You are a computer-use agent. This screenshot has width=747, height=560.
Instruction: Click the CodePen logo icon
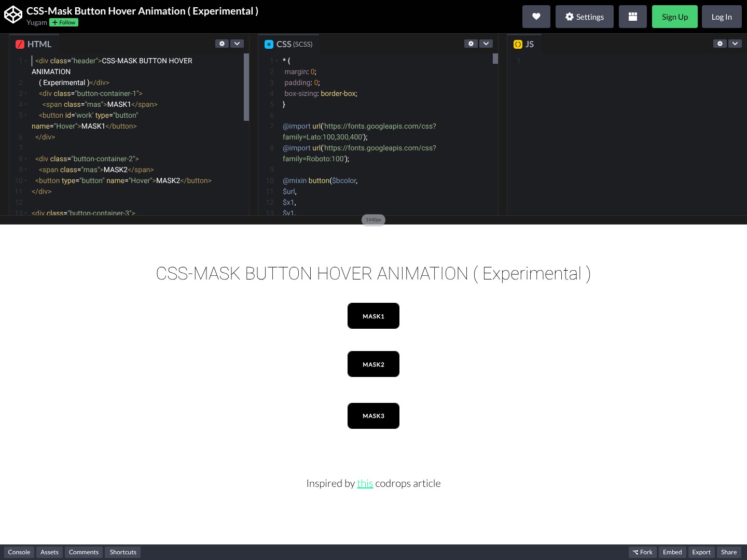point(13,16)
